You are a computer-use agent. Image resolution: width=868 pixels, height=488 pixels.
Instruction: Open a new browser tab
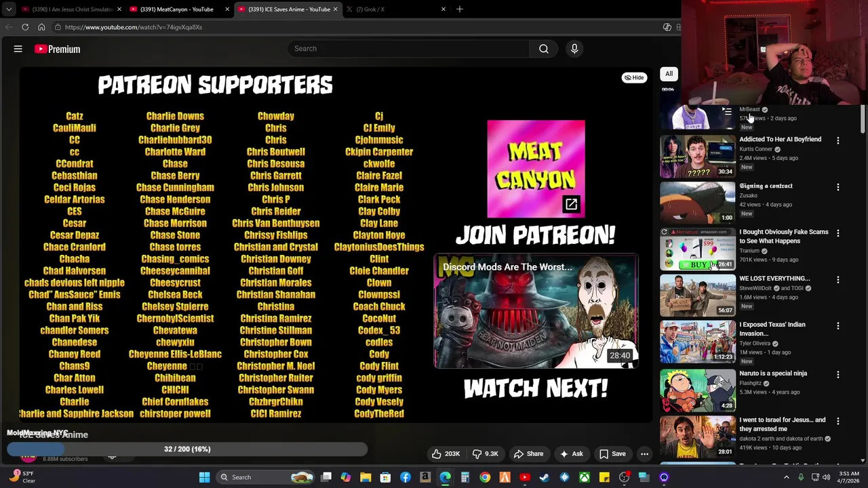(x=460, y=9)
